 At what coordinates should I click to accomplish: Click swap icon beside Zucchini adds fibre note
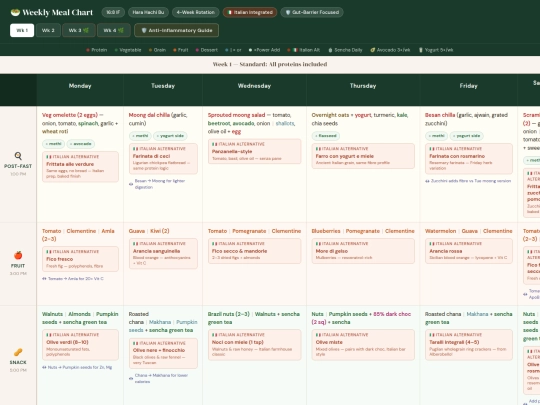coord(427,181)
